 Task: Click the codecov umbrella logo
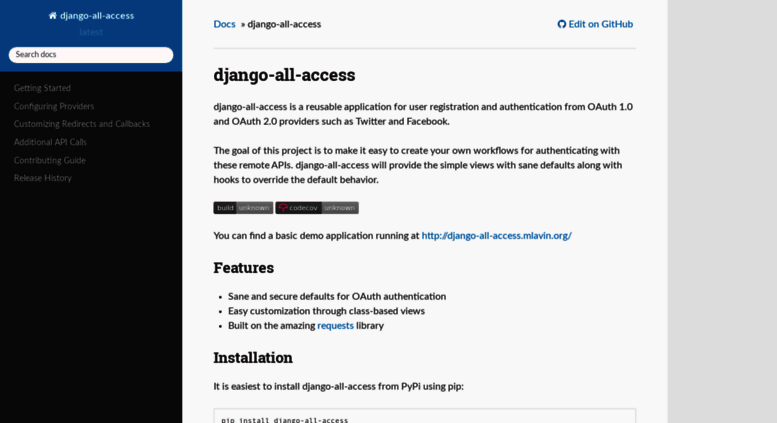[283, 208]
